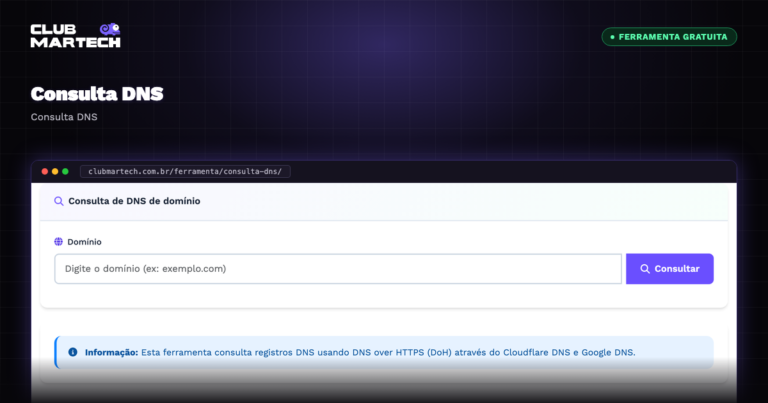The width and height of the screenshot is (768, 403).
Task: Click the globe icon next to Domínio
Action: pos(58,241)
